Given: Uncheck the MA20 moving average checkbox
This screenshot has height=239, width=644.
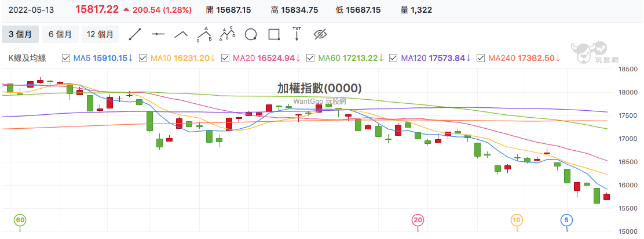Looking at the screenshot, I should (x=225, y=58).
